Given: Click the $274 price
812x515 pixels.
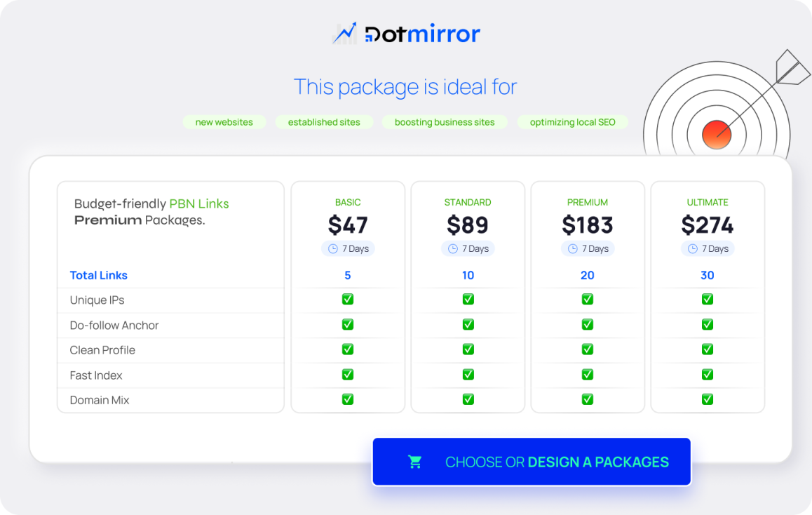Looking at the screenshot, I should point(708,225).
